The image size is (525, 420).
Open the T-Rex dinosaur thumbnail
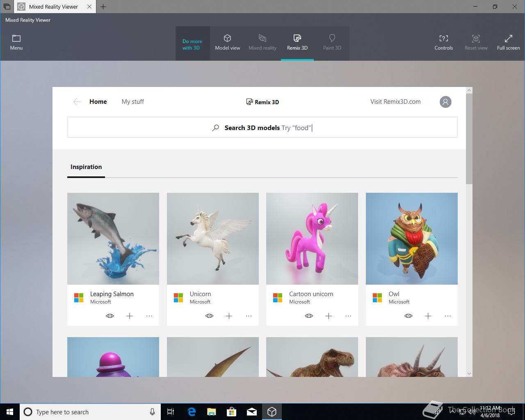click(x=312, y=357)
